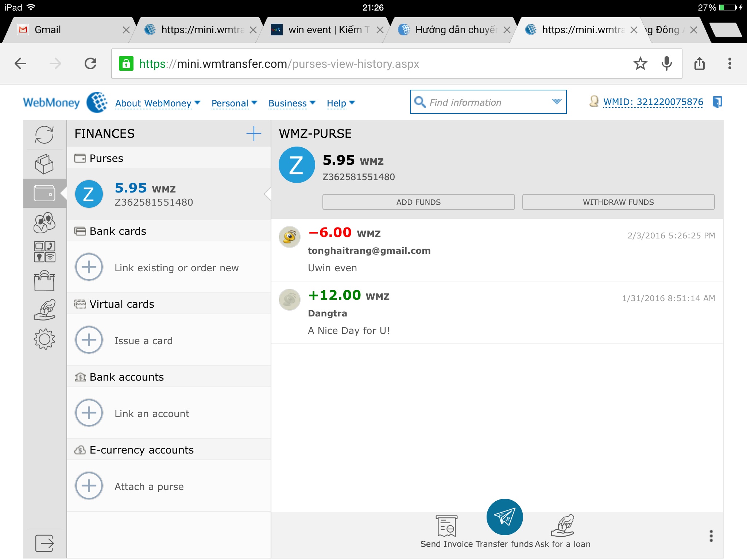Click Link existing or order new text

(x=177, y=268)
